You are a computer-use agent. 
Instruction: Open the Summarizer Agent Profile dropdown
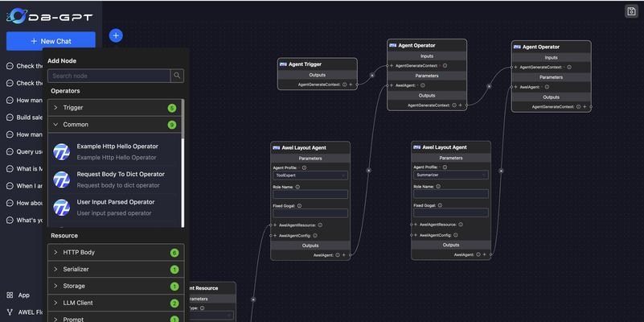[x=450, y=175]
